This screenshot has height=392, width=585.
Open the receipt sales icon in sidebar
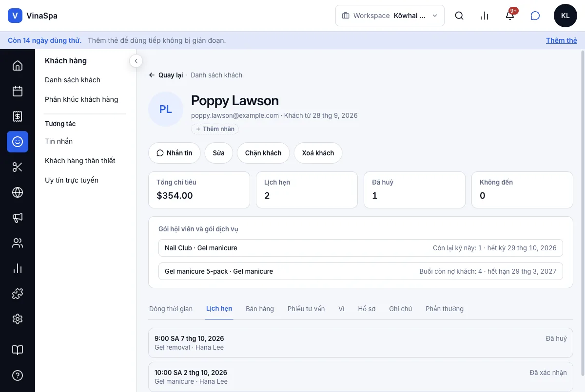18,116
